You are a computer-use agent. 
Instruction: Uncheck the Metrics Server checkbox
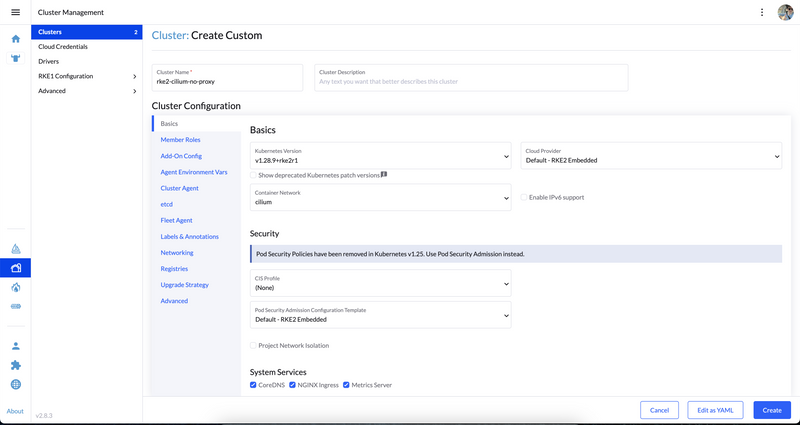(x=347, y=385)
